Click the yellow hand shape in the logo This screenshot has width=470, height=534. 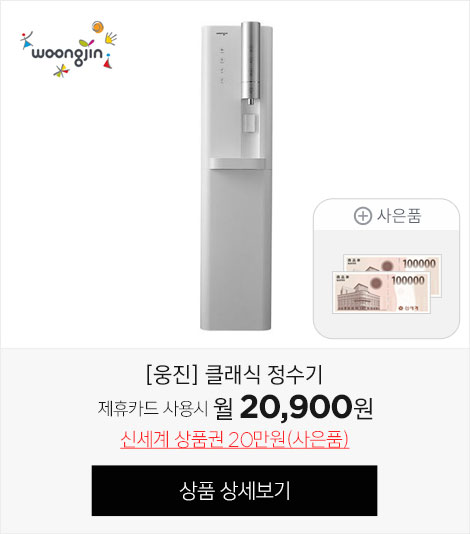pos(110,38)
